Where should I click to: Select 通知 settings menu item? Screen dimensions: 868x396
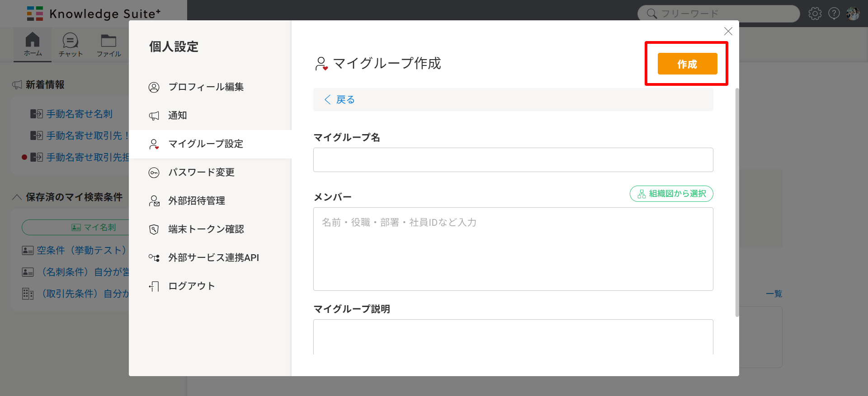177,116
